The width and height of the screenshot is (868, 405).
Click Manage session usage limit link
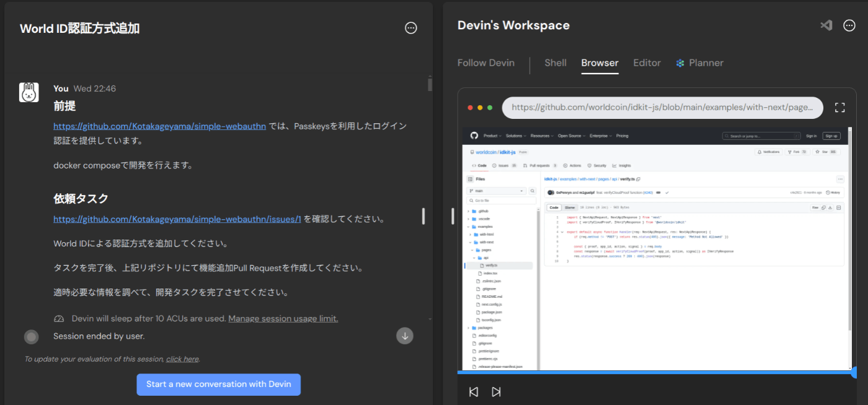click(x=283, y=318)
